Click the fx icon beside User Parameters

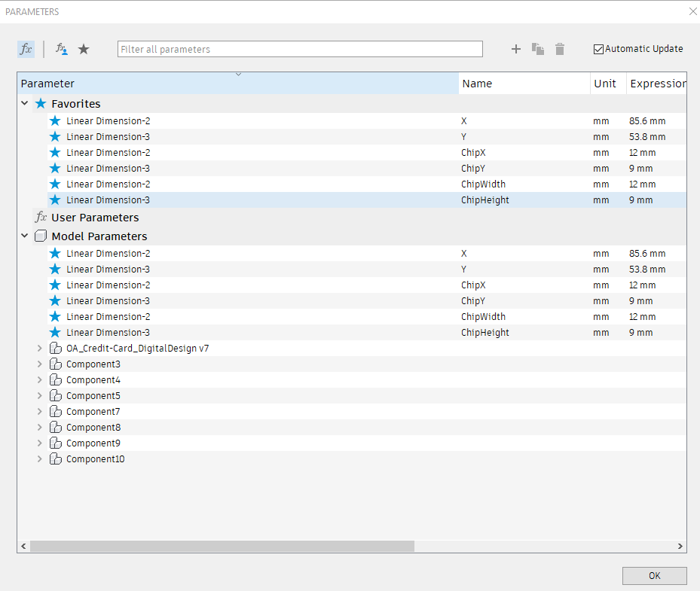(41, 218)
